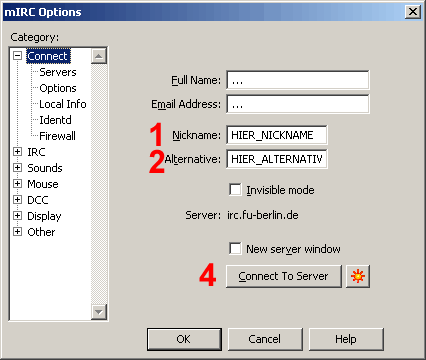Viewport: 426px width, 360px height.
Task: Select the Display category label
Action: (x=44, y=216)
